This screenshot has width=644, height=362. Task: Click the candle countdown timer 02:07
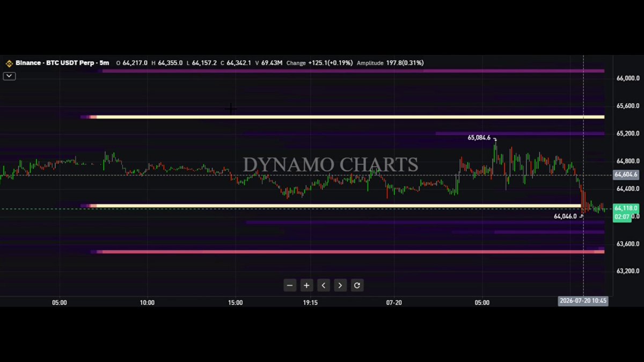coord(622,217)
